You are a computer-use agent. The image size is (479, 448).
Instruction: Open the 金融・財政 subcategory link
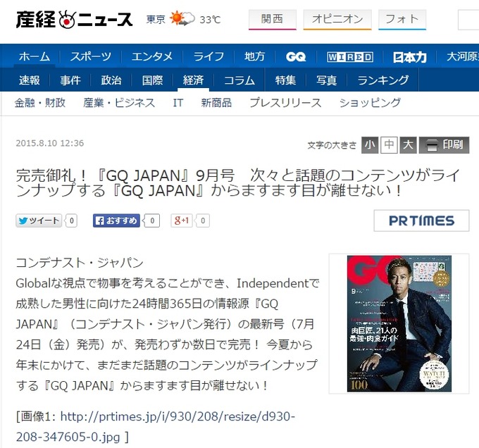(40, 103)
